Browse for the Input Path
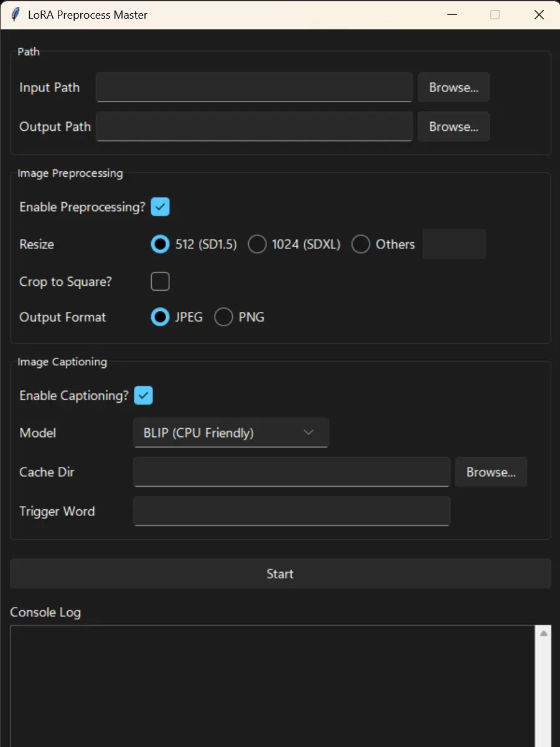This screenshot has height=747, width=560. click(453, 87)
